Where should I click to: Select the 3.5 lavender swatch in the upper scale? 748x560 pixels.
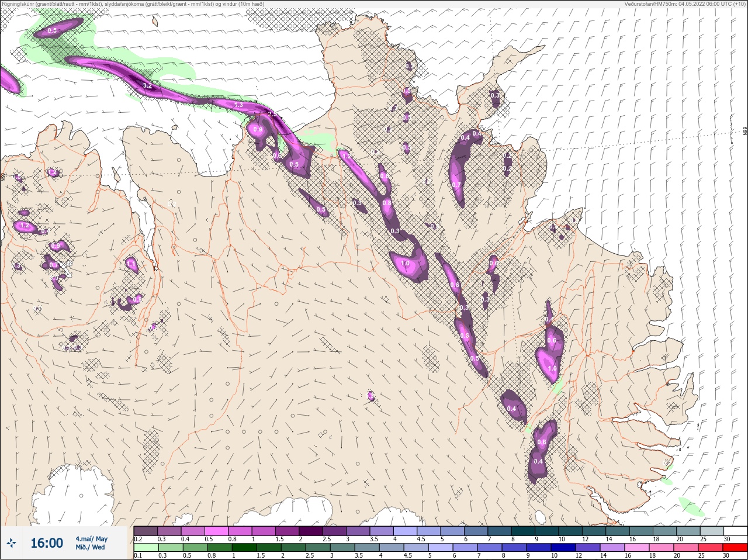click(382, 531)
